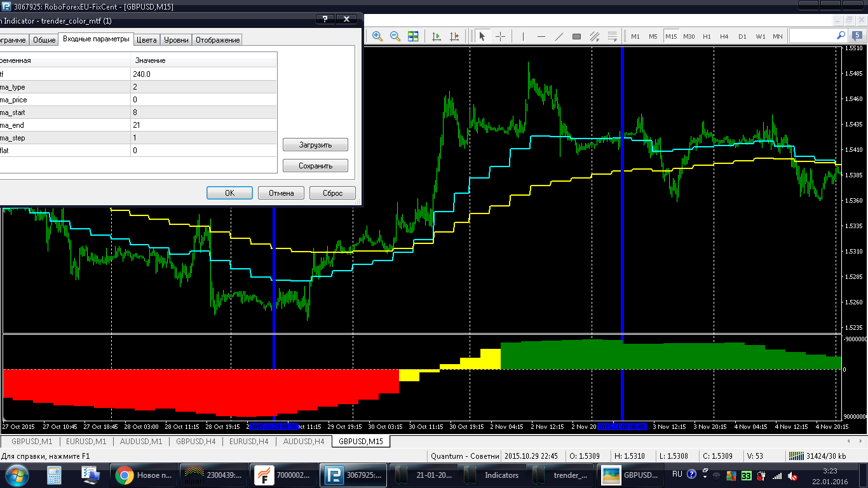Activate the crosshair tool
The image size is (868, 488).
click(x=500, y=36)
